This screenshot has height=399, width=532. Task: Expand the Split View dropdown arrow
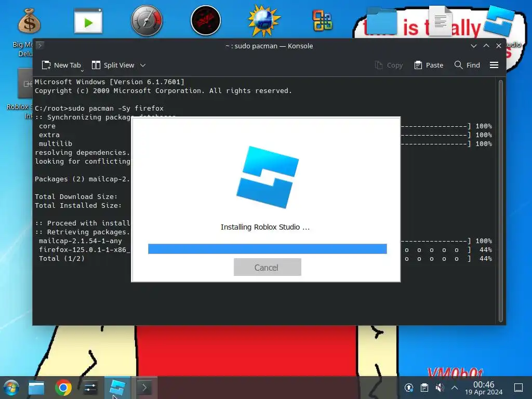click(143, 65)
